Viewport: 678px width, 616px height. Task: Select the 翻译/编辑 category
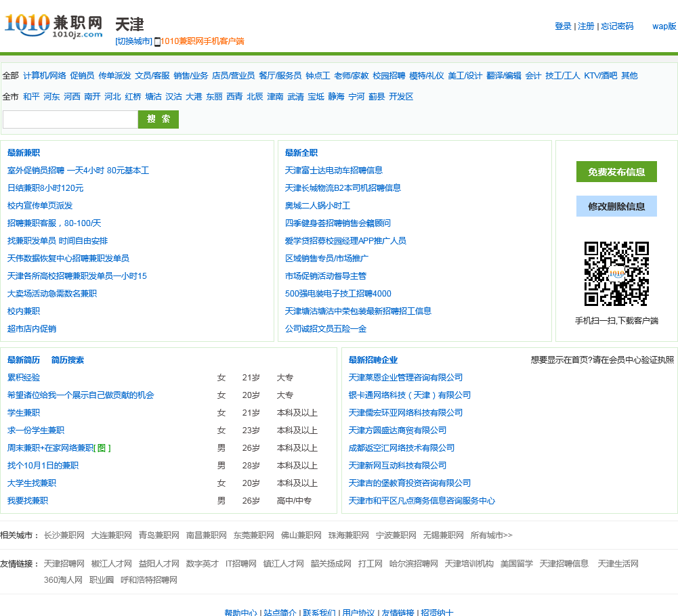pos(504,76)
